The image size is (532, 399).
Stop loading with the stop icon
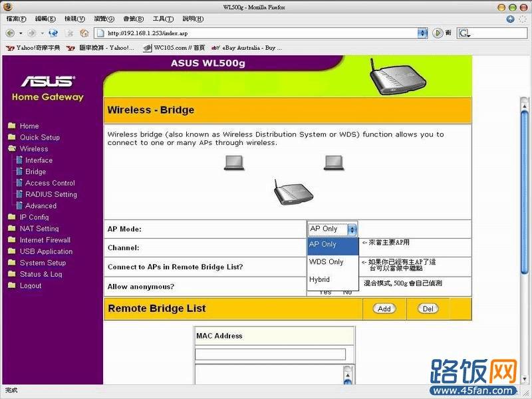coord(70,33)
